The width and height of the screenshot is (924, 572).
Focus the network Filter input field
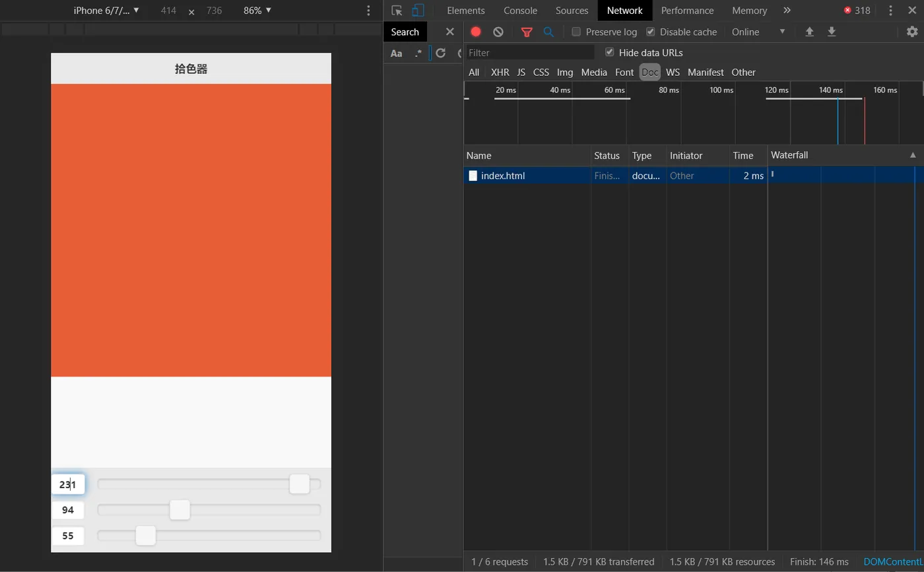530,52
